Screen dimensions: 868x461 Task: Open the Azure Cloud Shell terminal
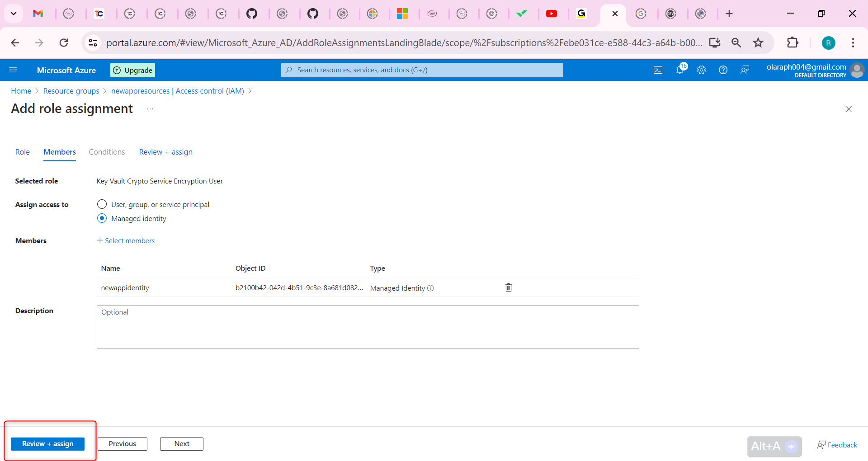click(658, 70)
